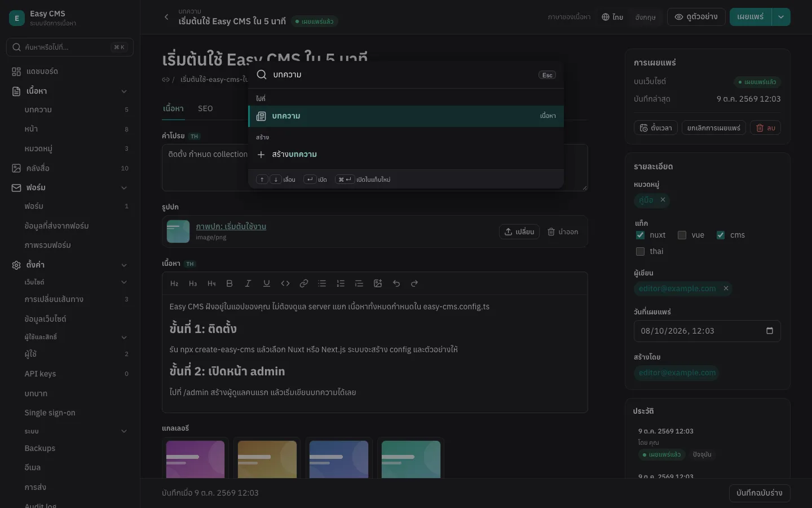Screen dimensions: 812x508
Task: Collapse the ฟอร์ม sidebar section
Action: [124, 187]
